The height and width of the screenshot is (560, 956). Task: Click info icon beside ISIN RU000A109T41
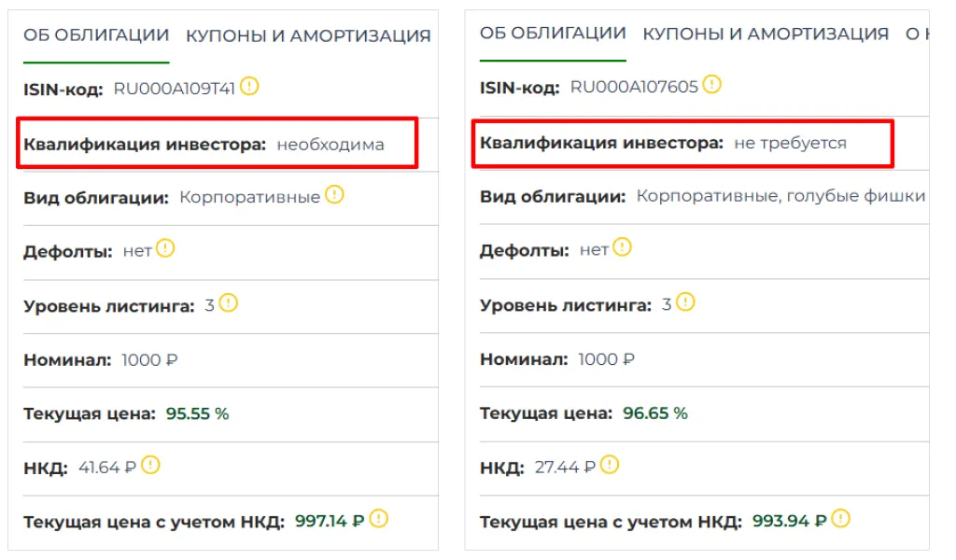(249, 87)
